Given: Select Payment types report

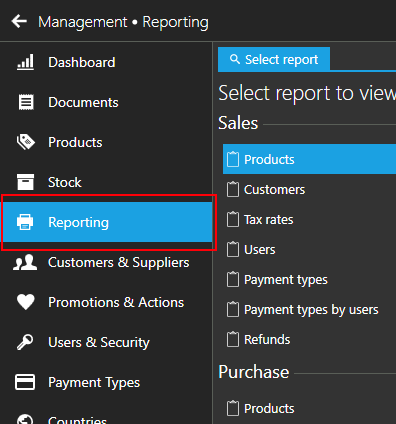Looking at the screenshot, I should point(309,279).
